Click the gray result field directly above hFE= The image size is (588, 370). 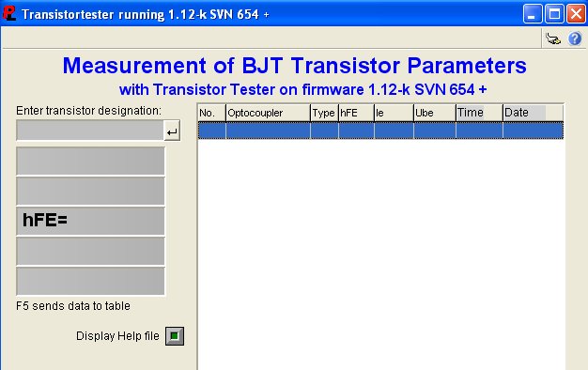pos(90,191)
